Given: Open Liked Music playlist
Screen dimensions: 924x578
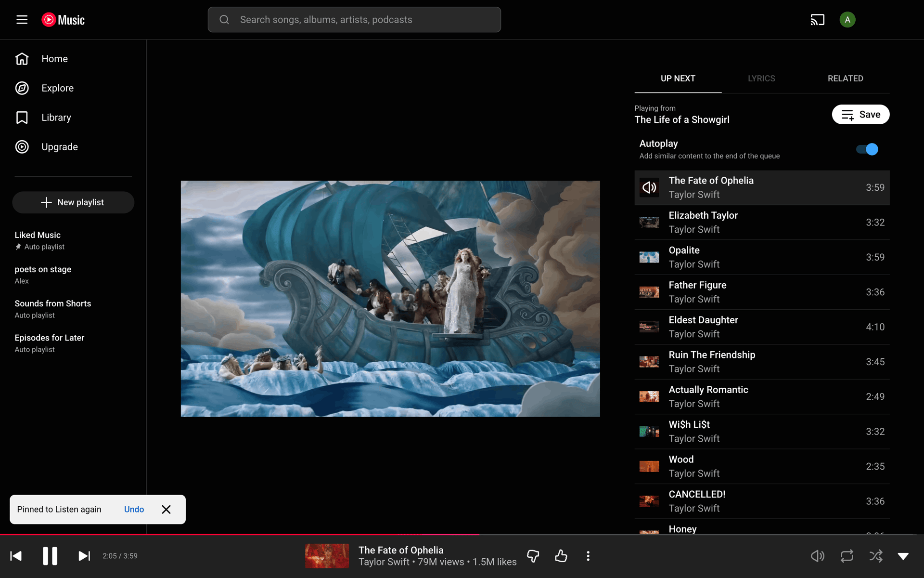Looking at the screenshot, I should (73, 240).
